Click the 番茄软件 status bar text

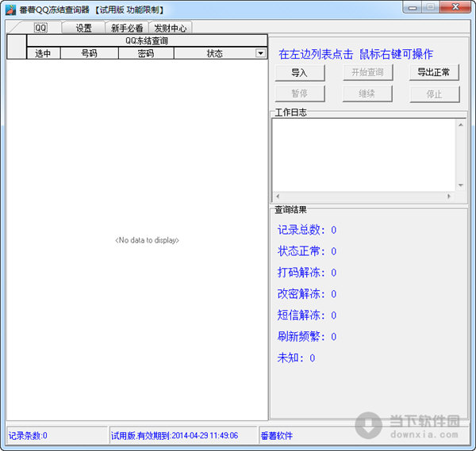pos(277,436)
